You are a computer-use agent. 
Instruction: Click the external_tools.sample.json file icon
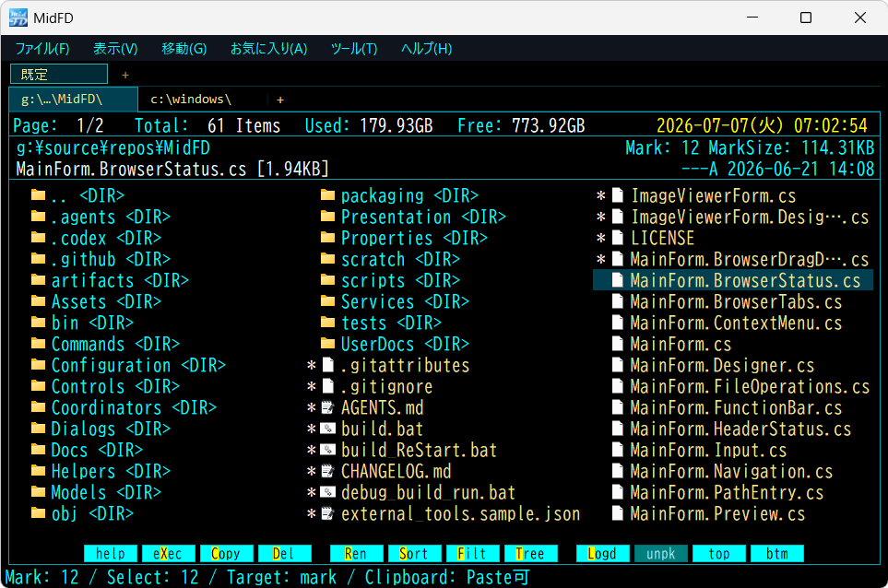(x=328, y=513)
